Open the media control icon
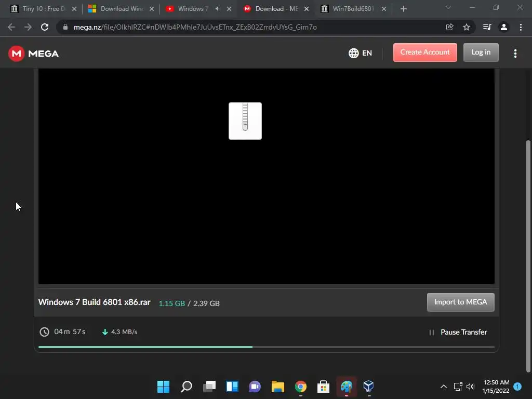Image resolution: width=532 pixels, height=399 pixels. click(x=487, y=27)
